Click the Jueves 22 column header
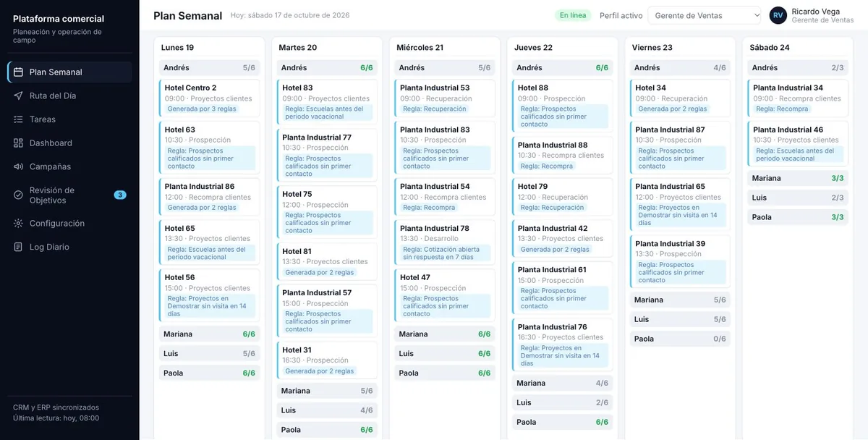868x440 pixels. click(x=533, y=48)
